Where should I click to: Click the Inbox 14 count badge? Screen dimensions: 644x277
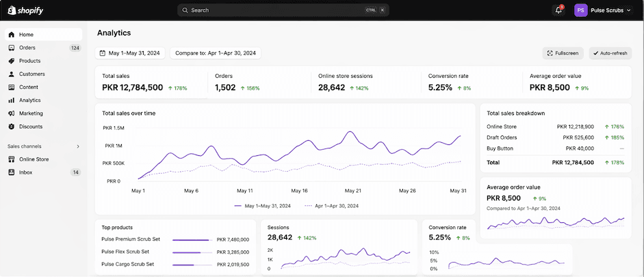75,172
